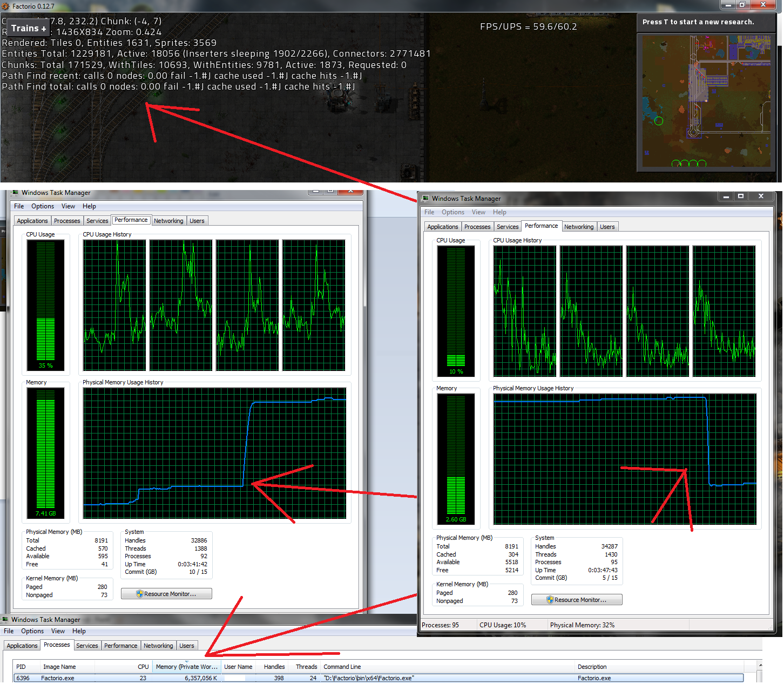
Task: Switch to Services tab in the 35% CPU Task Manager
Action: (97, 221)
